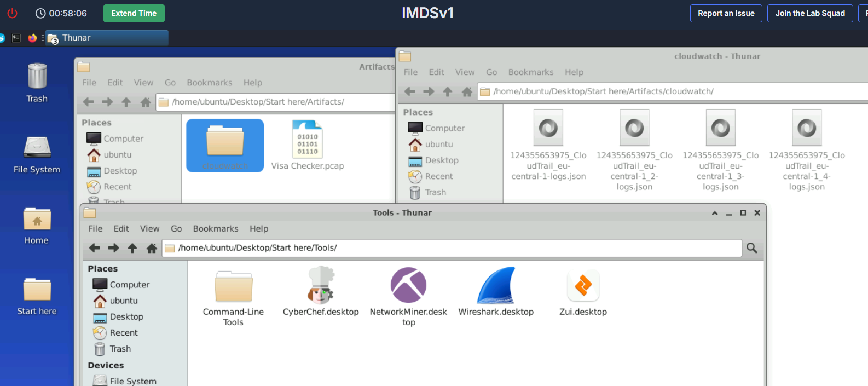Select File System under Devices in Tools window

(125, 381)
